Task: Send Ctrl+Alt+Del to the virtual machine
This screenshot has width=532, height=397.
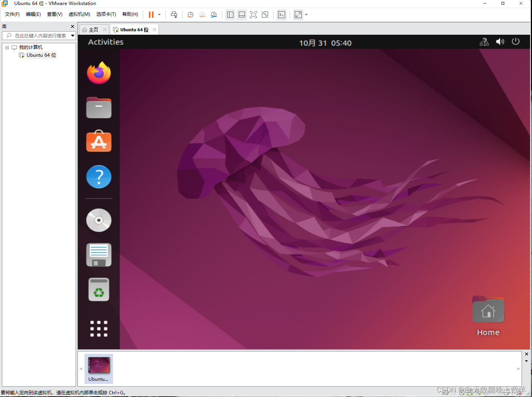Action: click(174, 15)
